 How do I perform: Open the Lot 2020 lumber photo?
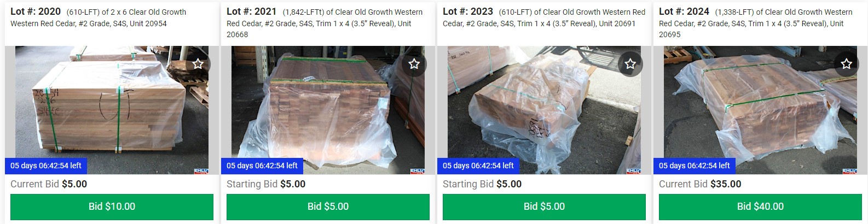click(x=112, y=110)
